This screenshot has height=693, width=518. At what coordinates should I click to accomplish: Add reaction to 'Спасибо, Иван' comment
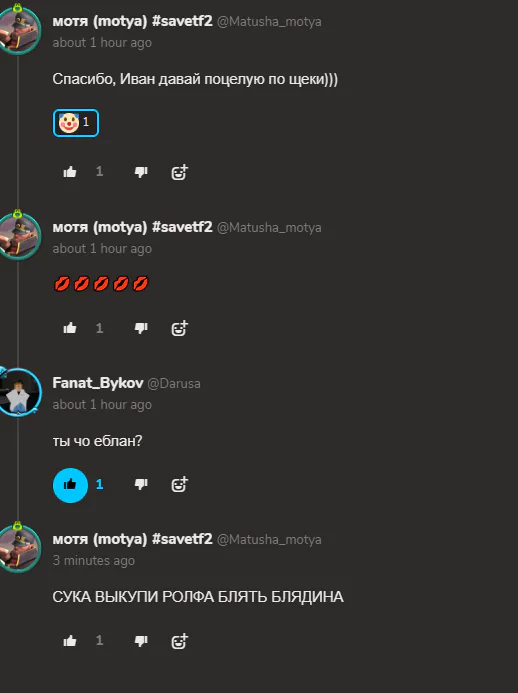(179, 172)
